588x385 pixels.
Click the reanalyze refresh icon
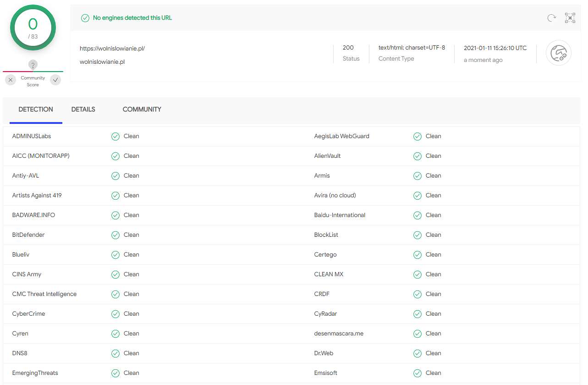pyautogui.click(x=552, y=18)
